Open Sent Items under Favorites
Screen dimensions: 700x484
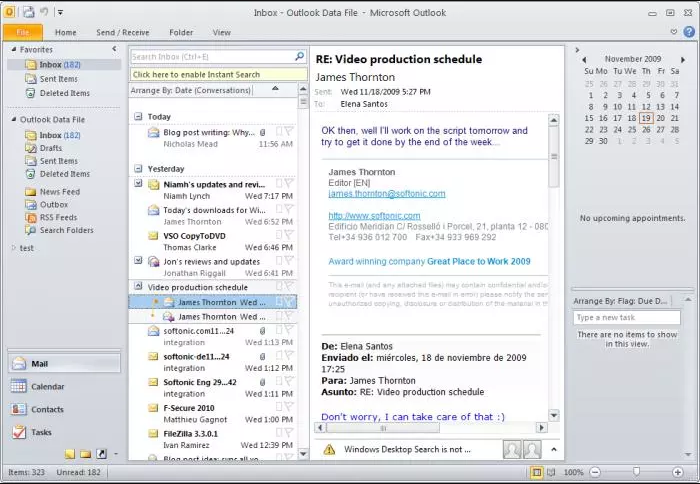(58, 79)
